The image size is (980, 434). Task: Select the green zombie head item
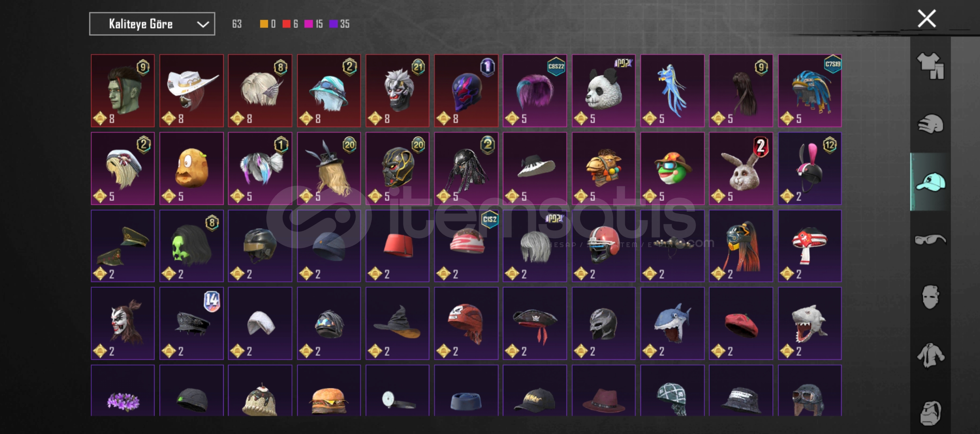[123, 91]
